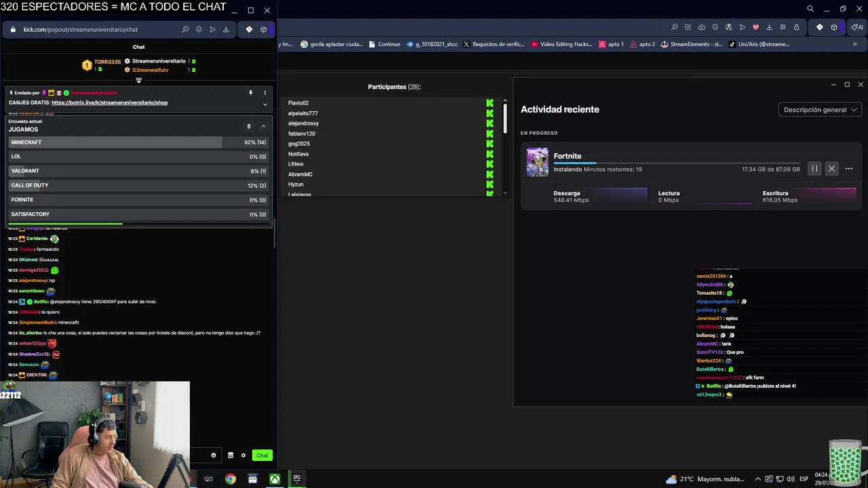
Task: Delete the JUGAMOS poll with trash icon
Action: pyautogui.click(x=249, y=126)
